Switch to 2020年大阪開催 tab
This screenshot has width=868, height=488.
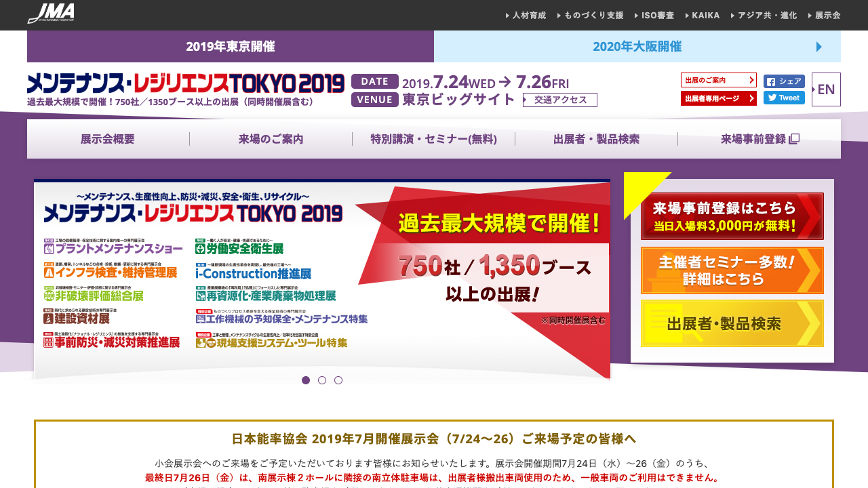(x=637, y=47)
